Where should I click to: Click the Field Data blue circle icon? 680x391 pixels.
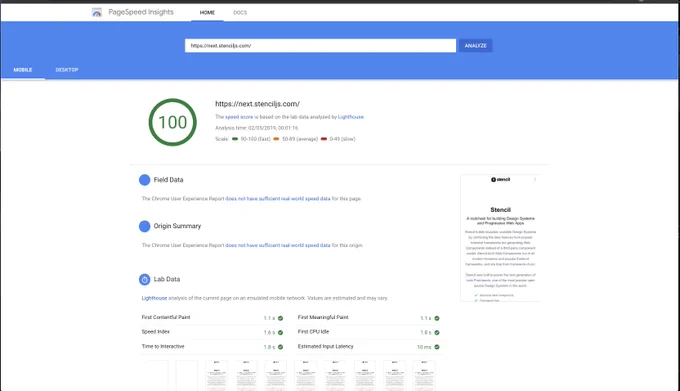tap(144, 180)
